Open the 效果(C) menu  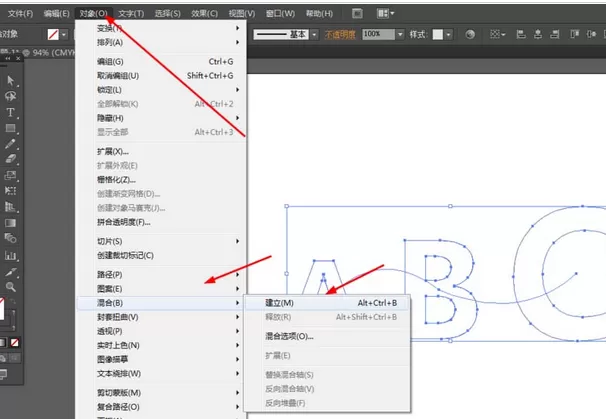click(x=204, y=14)
